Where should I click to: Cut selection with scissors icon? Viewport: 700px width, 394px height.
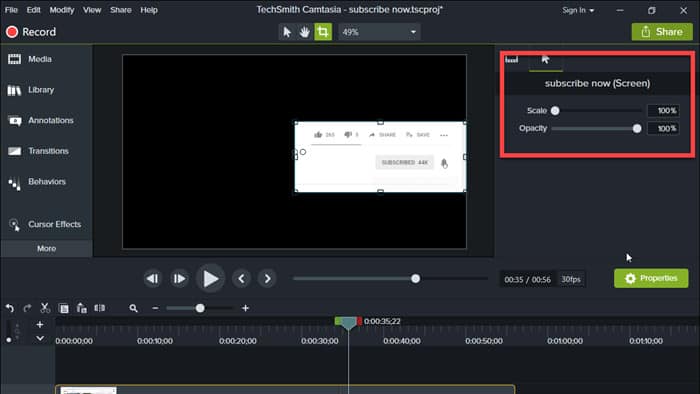tap(45, 308)
